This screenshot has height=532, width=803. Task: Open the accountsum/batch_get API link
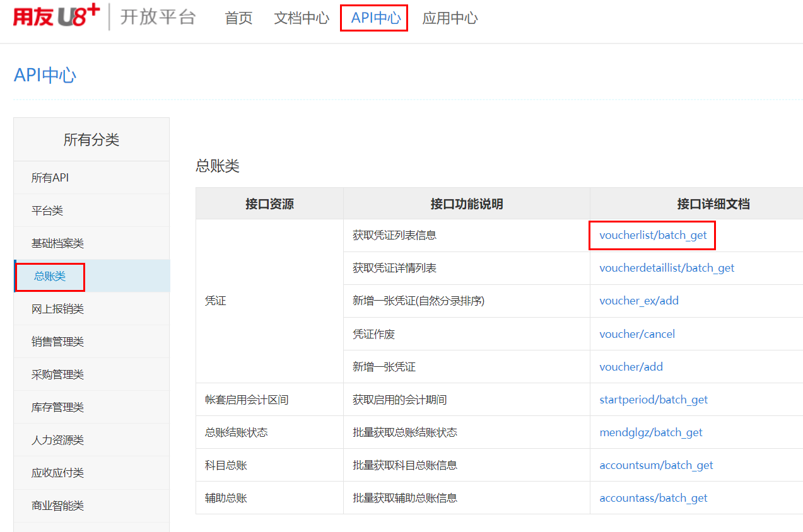pos(656,465)
